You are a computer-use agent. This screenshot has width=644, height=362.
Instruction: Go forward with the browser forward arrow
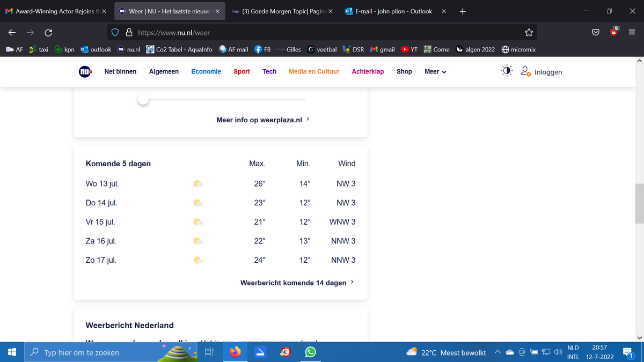click(x=30, y=33)
